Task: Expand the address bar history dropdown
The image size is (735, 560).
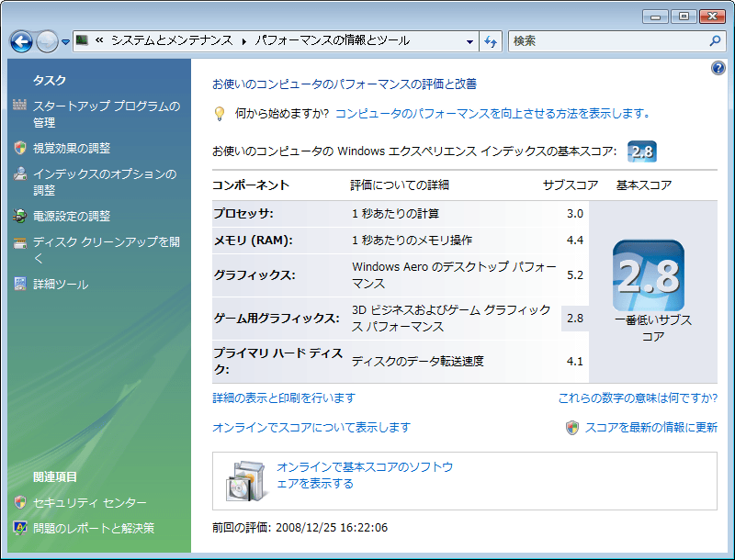Action: point(469,41)
